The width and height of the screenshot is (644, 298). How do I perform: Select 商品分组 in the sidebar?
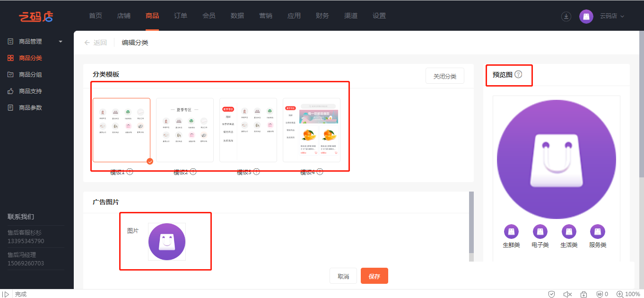click(x=30, y=75)
